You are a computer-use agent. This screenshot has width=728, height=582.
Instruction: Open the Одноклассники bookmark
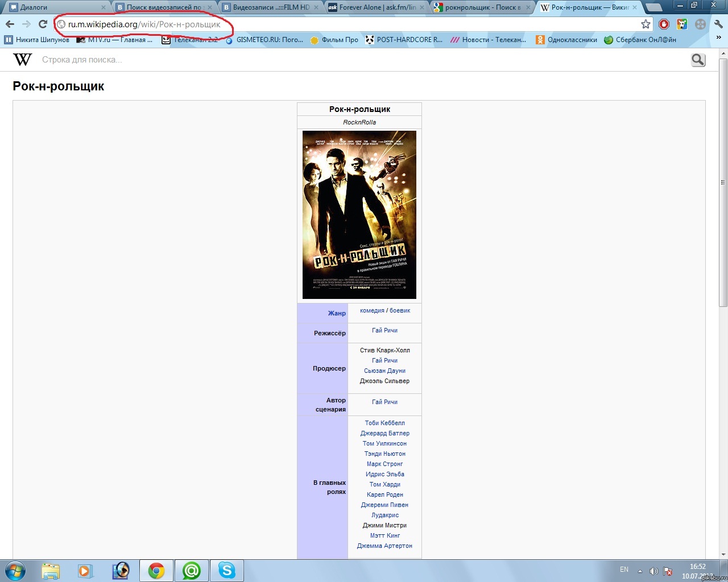566,40
